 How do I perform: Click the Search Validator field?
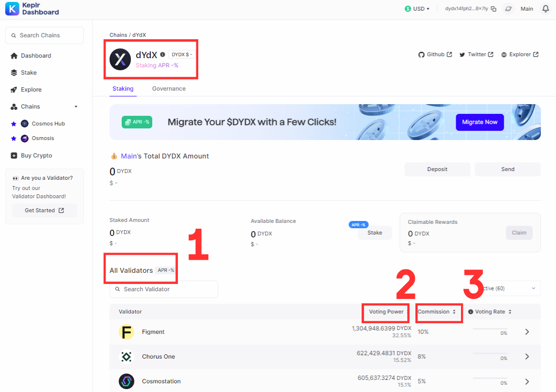164,289
